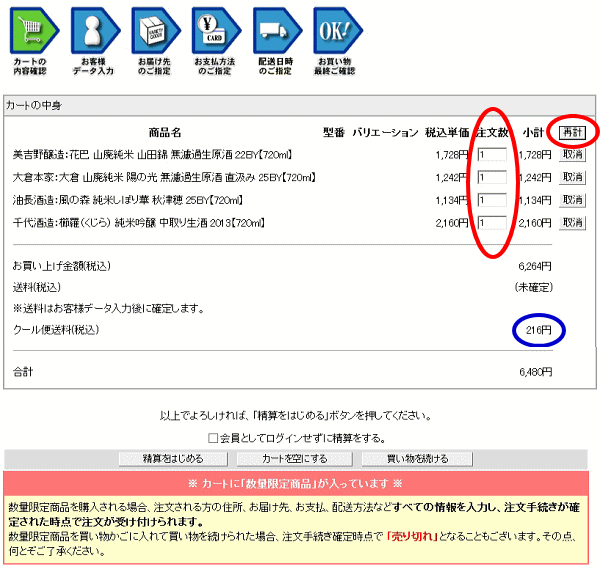The height and width of the screenshot is (569, 600).
Task: Click quantity field for 千代酒造 中取り生酒
Action: [492, 223]
